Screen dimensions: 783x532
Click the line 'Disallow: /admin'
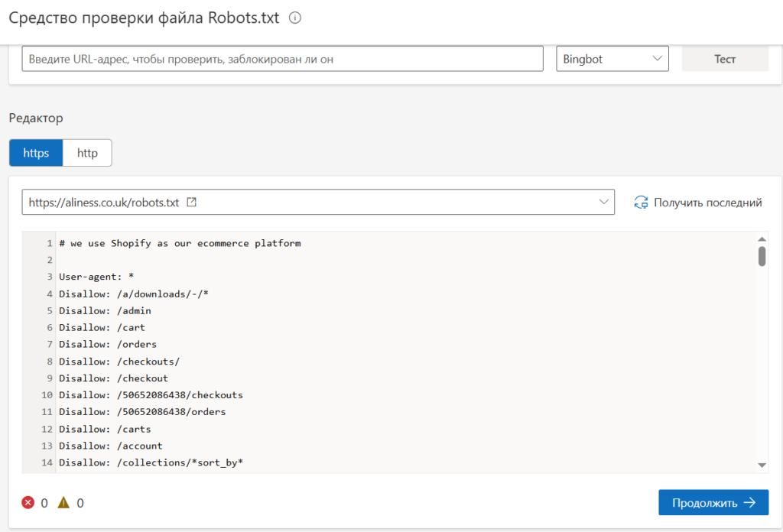tap(105, 310)
